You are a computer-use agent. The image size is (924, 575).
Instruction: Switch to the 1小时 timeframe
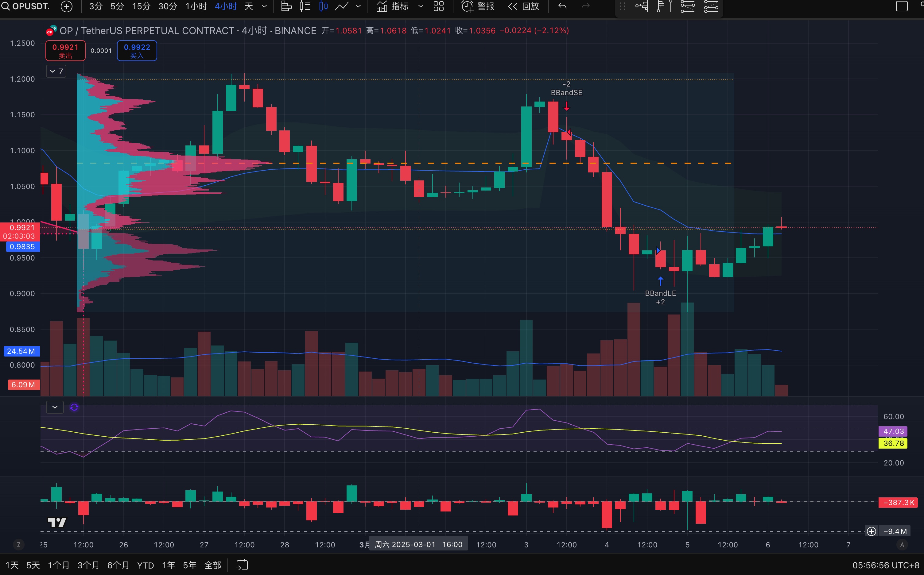[196, 6]
